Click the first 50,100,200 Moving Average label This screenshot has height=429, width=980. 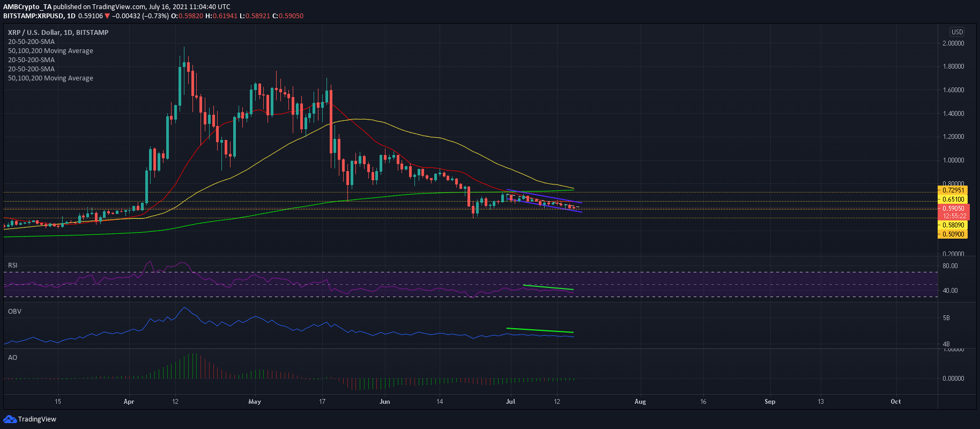point(50,50)
